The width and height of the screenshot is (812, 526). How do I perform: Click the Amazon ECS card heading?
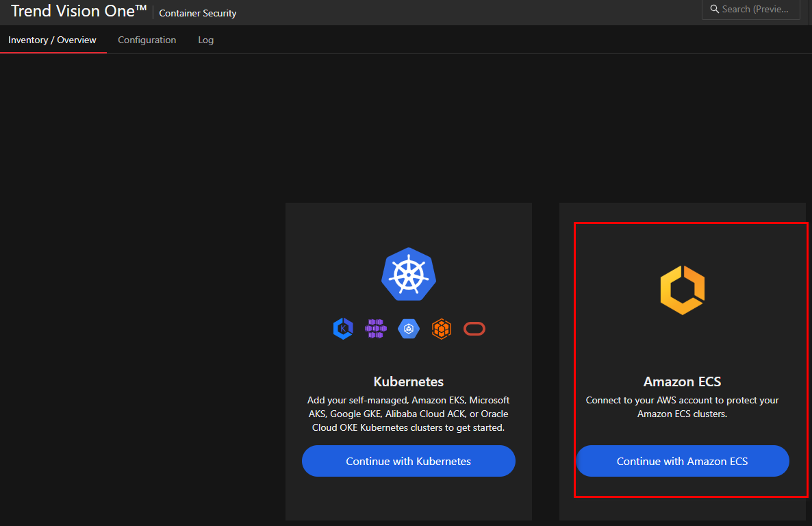[x=682, y=381]
